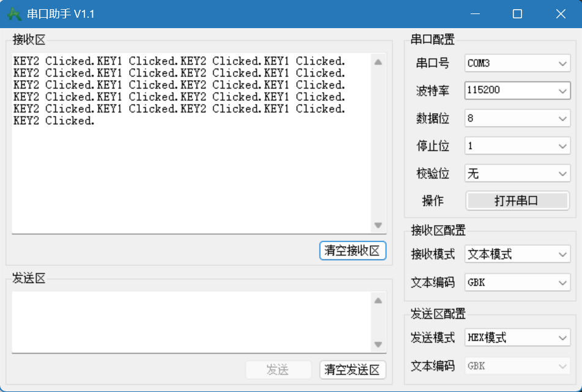The width and height of the screenshot is (582, 392).
Task: Click the 接收区 group title
Action: (x=29, y=39)
